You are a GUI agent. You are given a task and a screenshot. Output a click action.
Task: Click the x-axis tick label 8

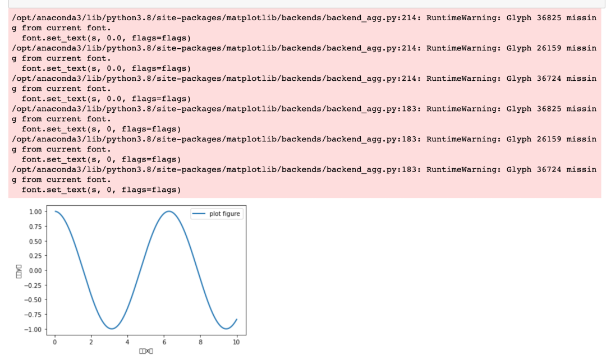click(200, 342)
